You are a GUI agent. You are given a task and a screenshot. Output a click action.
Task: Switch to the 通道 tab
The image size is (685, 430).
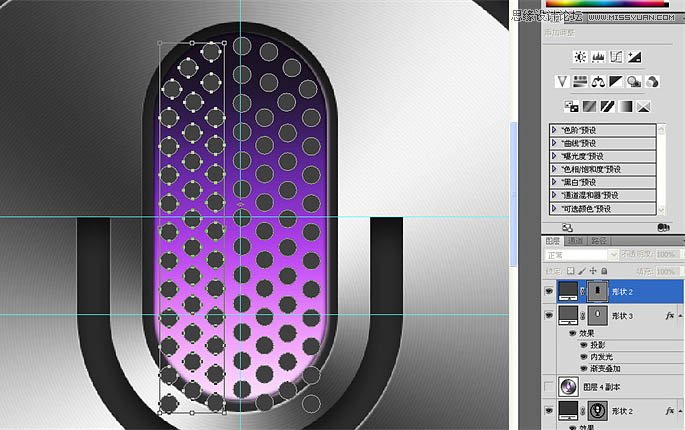[x=575, y=241]
